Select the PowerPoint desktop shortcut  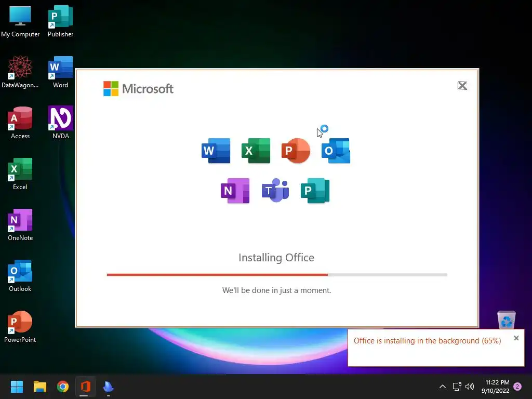click(x=20, y=326)
